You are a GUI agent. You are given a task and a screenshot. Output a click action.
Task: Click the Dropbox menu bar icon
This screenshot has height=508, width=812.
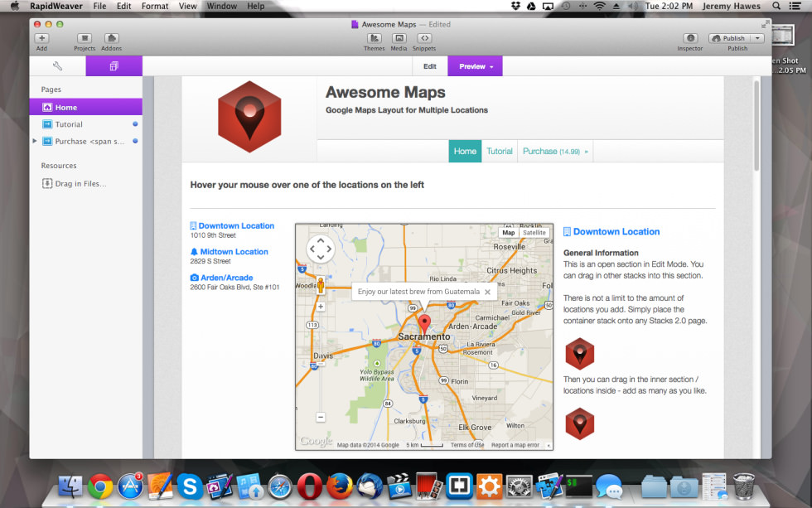(515, 6)
